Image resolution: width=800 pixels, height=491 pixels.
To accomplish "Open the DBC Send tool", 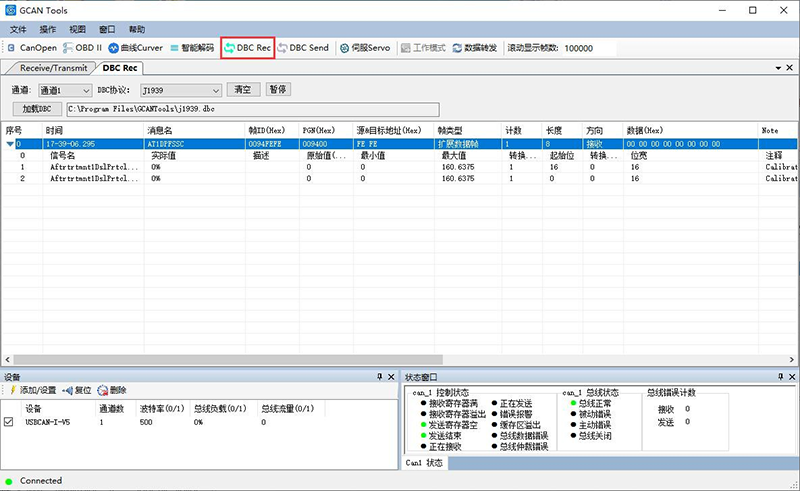I will point(303,47).
